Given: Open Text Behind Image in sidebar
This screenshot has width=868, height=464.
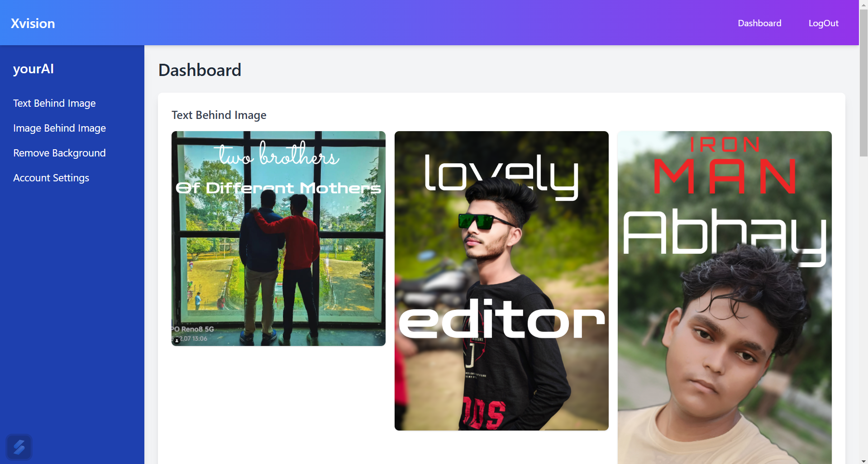Looking at the screenshot, I should [54, 103].
